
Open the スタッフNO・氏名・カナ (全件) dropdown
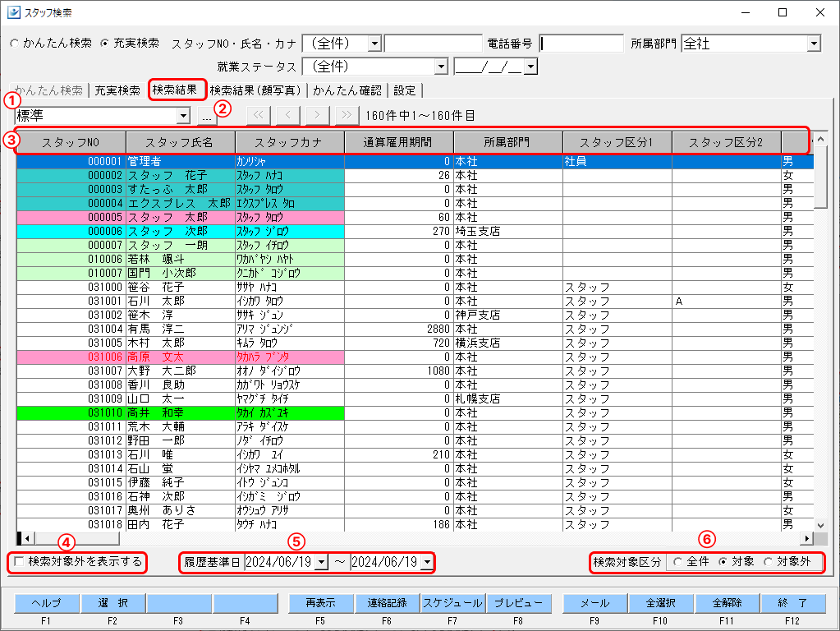pos(375,44)
